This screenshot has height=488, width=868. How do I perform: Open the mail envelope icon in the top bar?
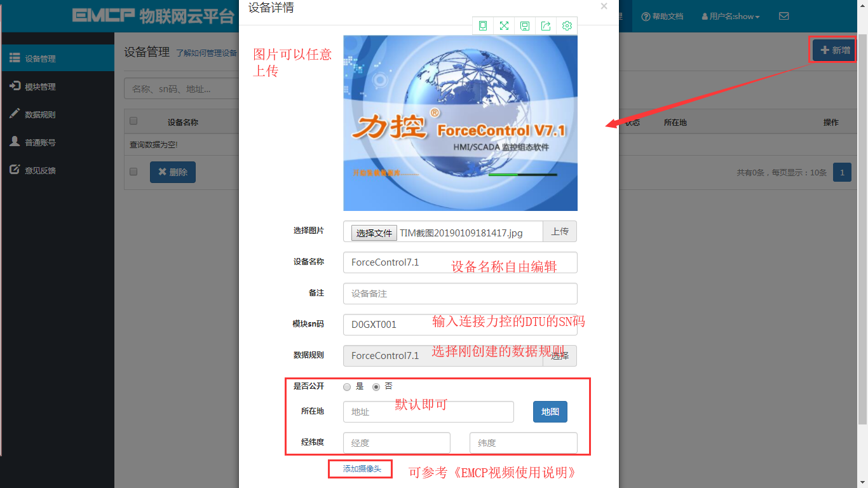[783, 16]
